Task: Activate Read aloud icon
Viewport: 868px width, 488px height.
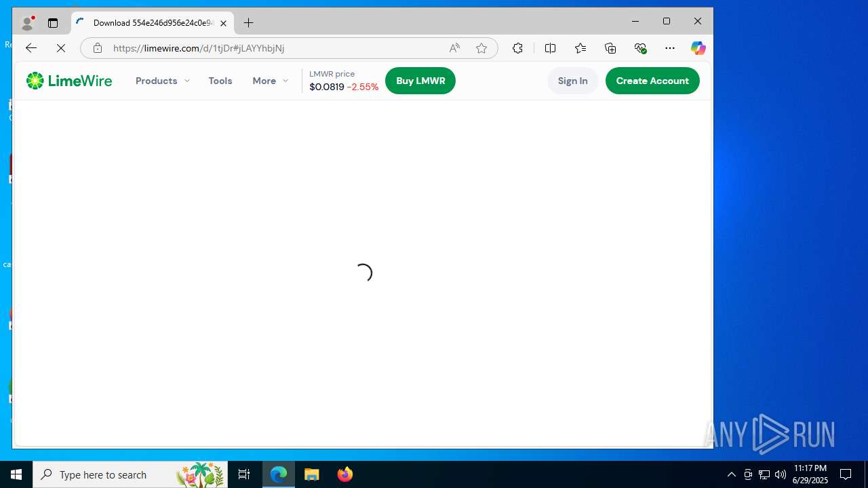Action: pos(454,48)
